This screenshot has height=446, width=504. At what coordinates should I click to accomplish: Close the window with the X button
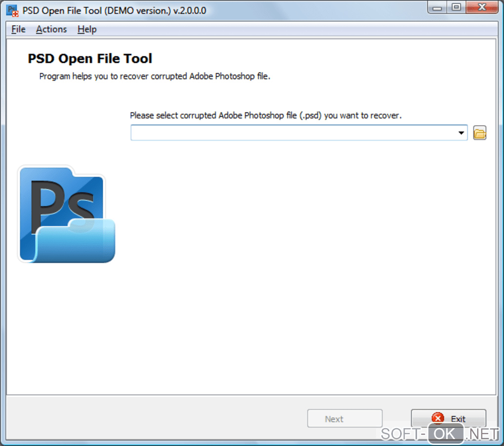pyautogui.click(x=482, y=7)
